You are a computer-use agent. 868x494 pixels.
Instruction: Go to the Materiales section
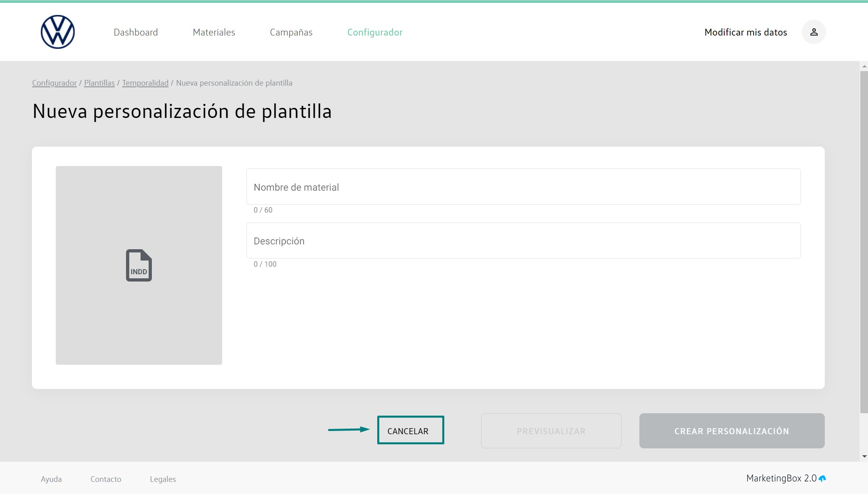(x=214, y=32)
